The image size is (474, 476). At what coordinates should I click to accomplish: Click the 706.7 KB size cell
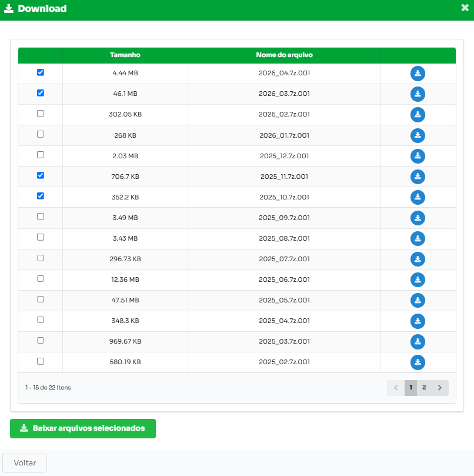click(125, 177)
